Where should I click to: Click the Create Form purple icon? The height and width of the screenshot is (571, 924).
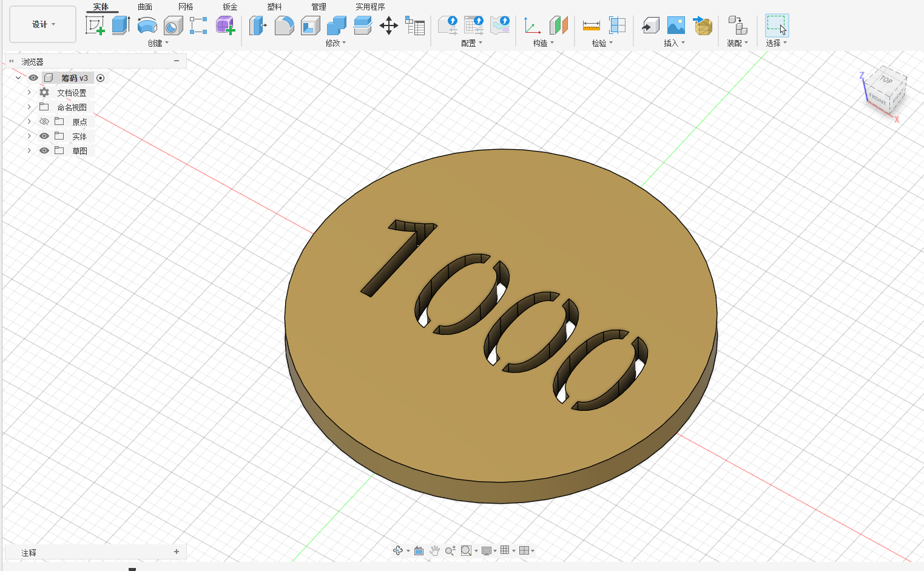[225, 25]
